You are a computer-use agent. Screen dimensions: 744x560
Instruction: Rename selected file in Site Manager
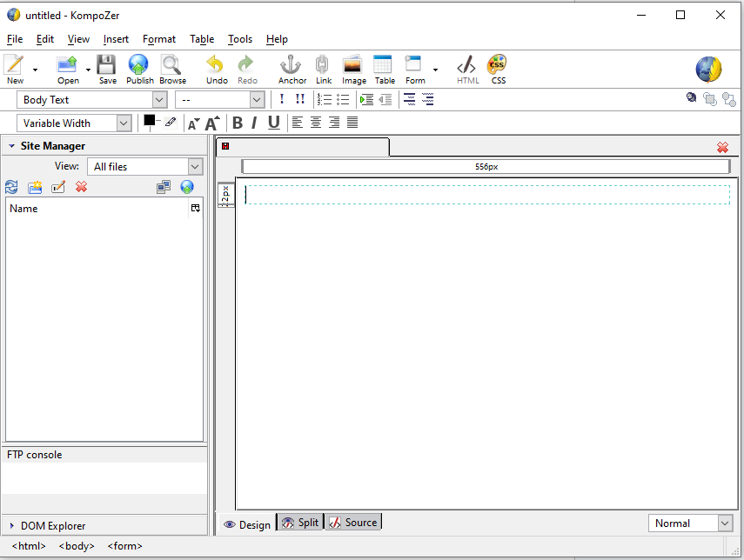click(58, 187)
